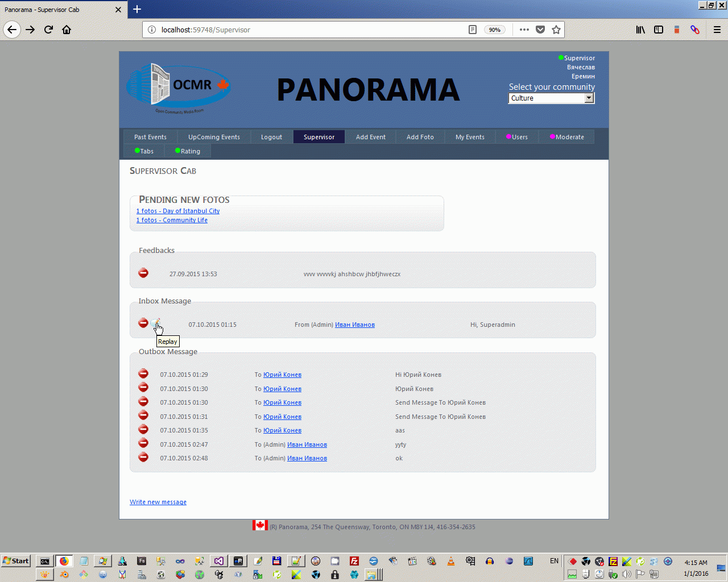
Task: Delete outbox message "yyty" from 02:47
Action: coord(143,443)
